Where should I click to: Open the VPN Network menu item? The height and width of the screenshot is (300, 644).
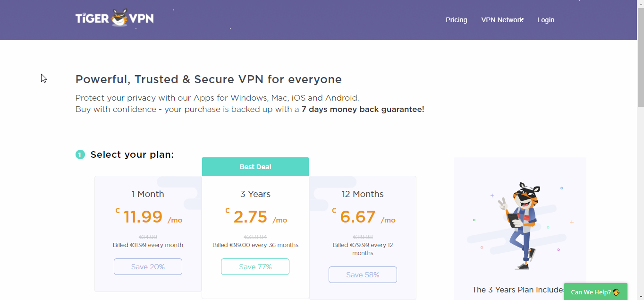point(502,20)
